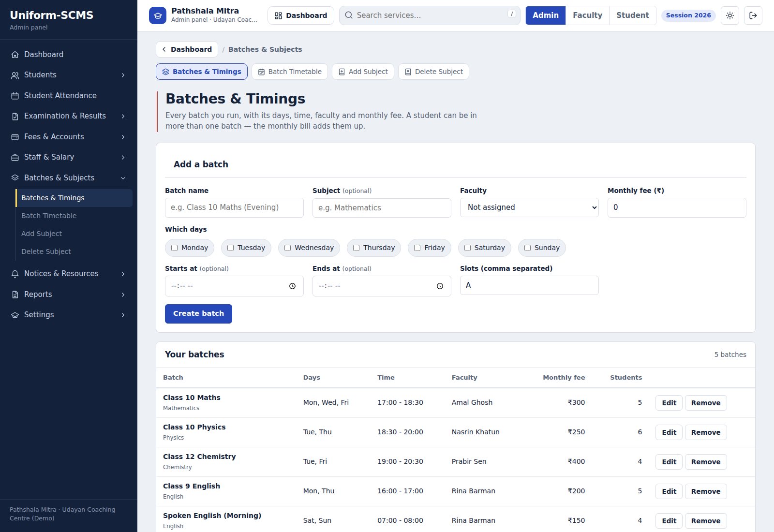Click the Pathshala Mitra graduation cap logo
The image size is (774, 532).
click(x=157, y=15)
